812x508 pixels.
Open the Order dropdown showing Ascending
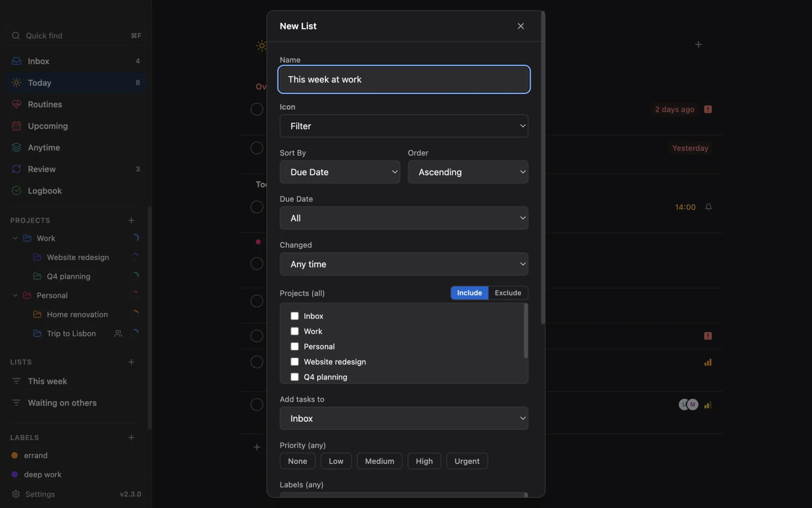pos(468,172)
